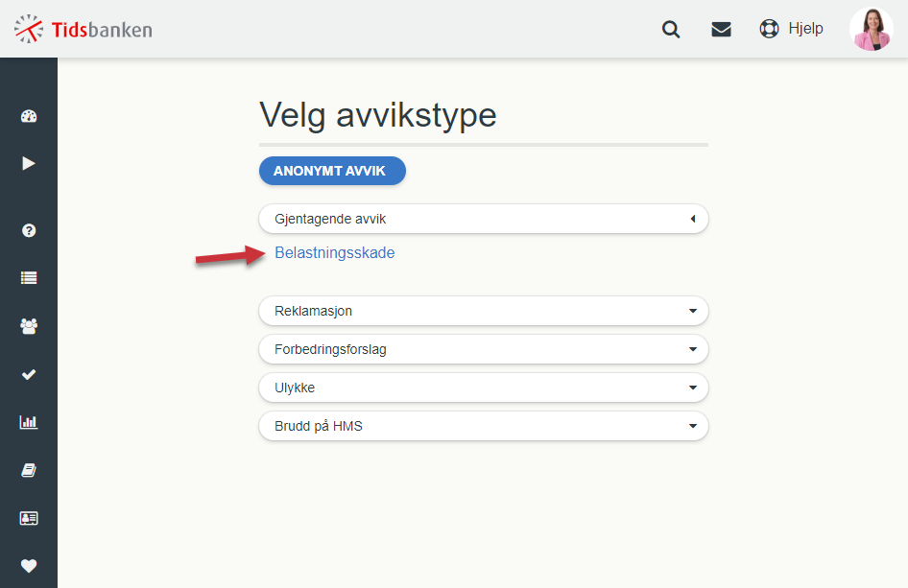
Task: Open the Hjelp help menu
Action: 791,29
